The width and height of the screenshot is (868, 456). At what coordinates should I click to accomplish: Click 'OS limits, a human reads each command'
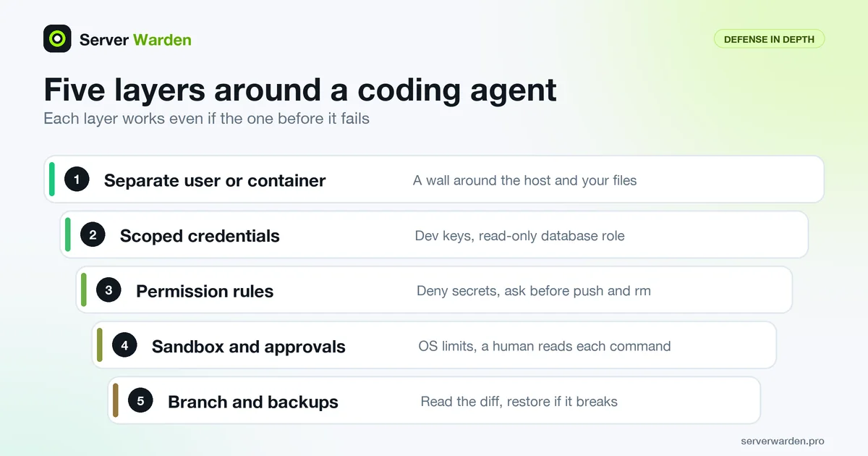(545, 346)
